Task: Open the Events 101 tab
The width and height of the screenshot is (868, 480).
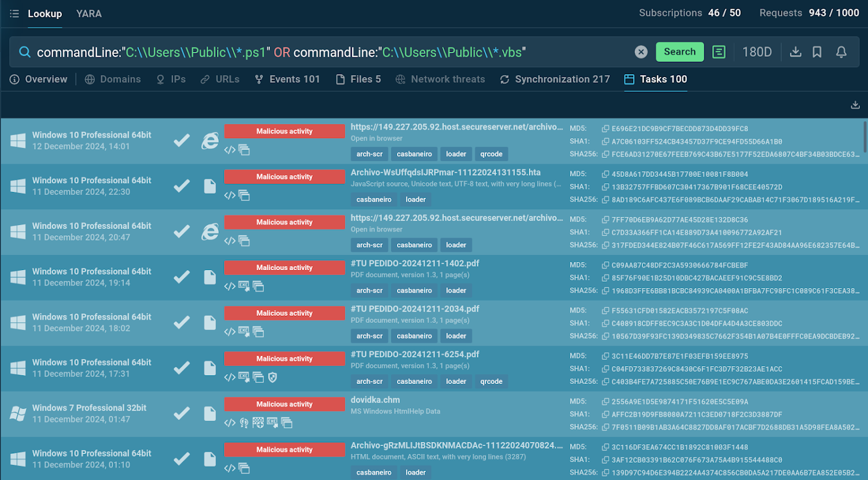Action: (x=288, y=79)
